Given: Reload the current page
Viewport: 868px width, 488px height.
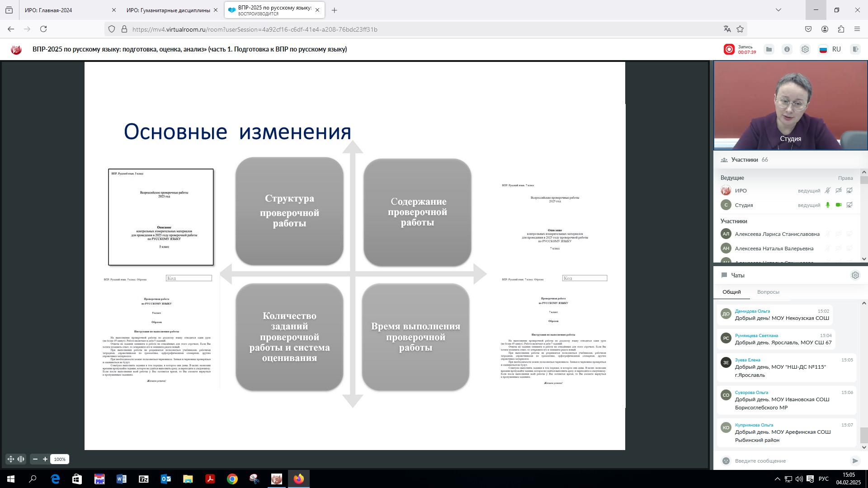Looking at the screenshot, I should [43, 29].
